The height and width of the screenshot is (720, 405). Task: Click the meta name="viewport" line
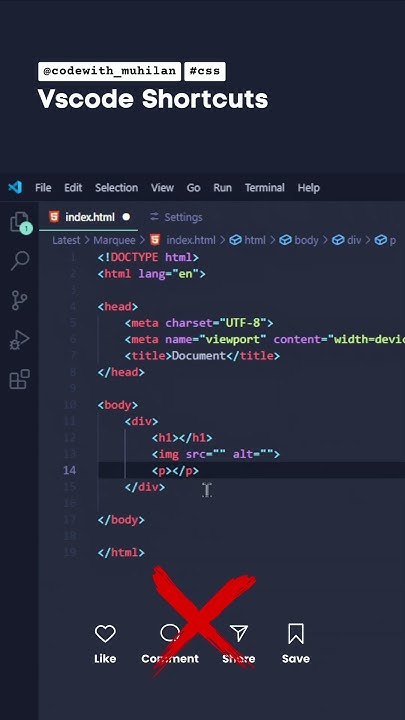[264, 339]
